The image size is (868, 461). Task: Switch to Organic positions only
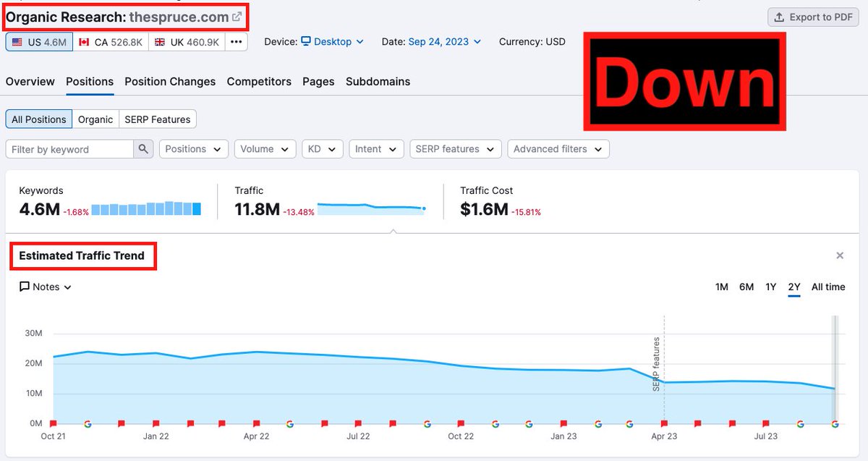click(x=95, y=119)
